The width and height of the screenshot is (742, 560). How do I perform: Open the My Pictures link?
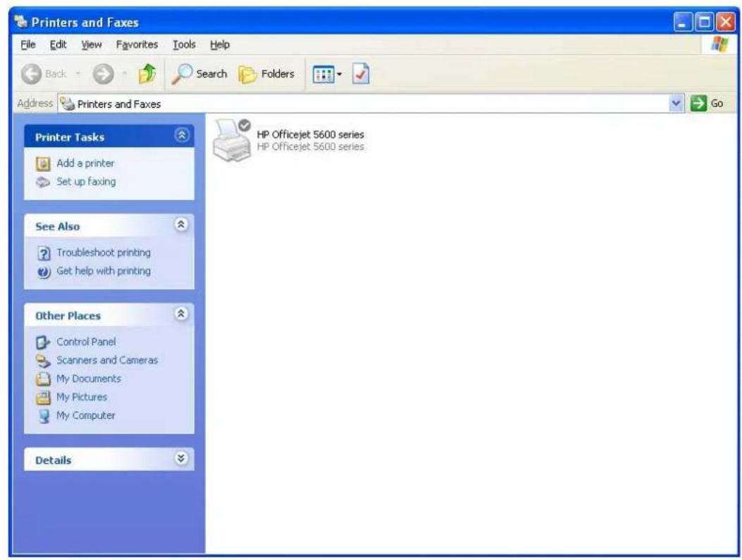pyautogui.click(x=82, y=397)
